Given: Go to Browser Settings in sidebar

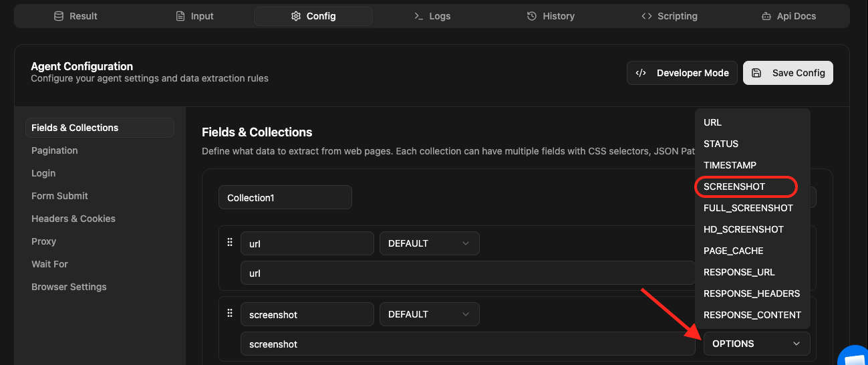Looking at the screenshot, I should (69, 287).
